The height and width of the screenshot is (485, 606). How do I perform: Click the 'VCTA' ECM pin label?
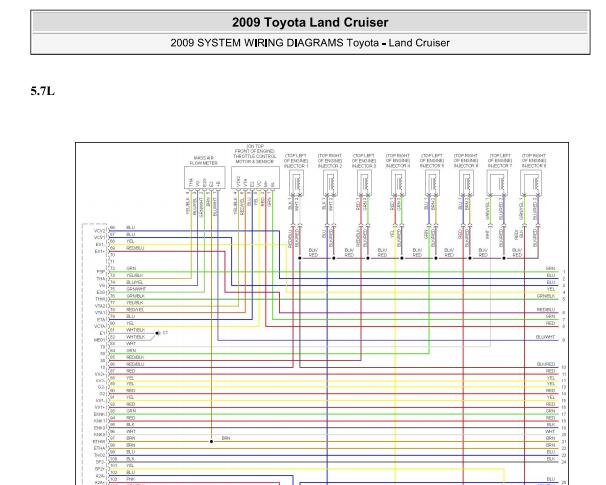[x=100, y=326]
